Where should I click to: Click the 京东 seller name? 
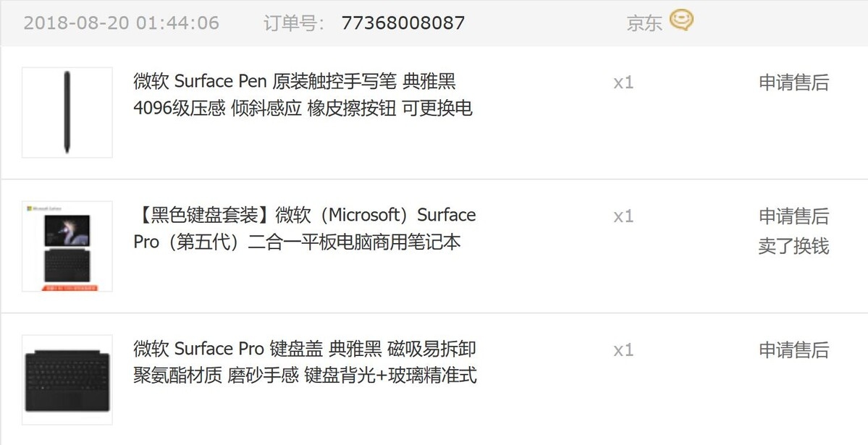tap(644, 23)
